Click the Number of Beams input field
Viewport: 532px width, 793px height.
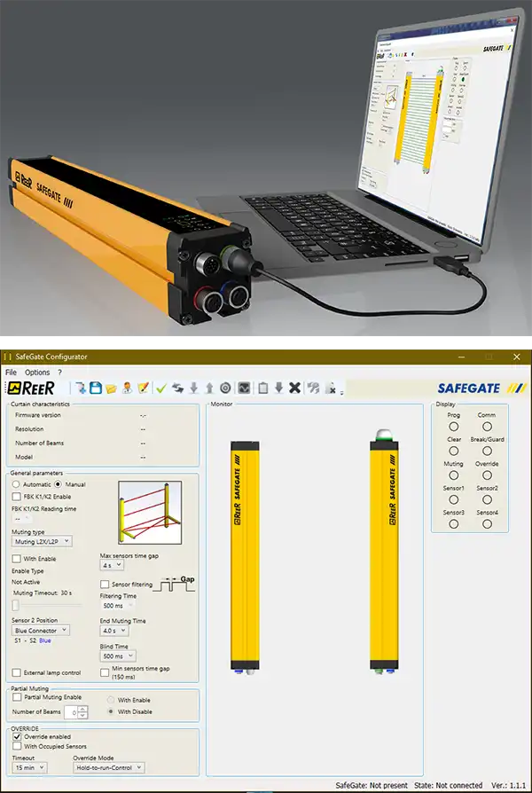pyautogui.click(x=71, y=712)
